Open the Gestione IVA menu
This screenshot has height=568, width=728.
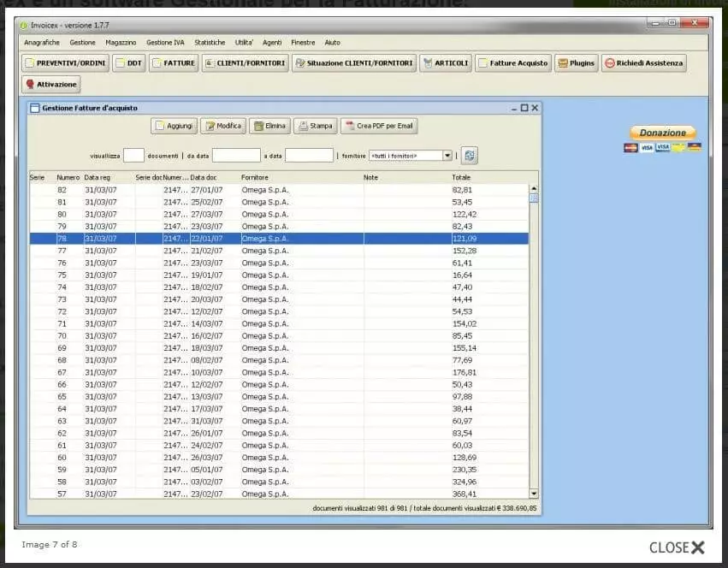click(165, 42)
